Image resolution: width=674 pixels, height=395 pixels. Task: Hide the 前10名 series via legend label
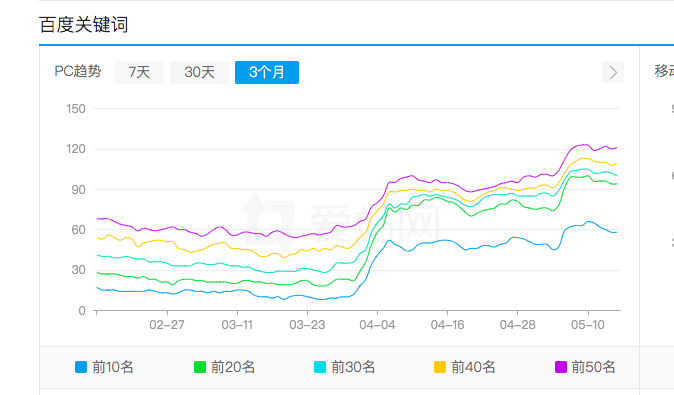[113, 367]
